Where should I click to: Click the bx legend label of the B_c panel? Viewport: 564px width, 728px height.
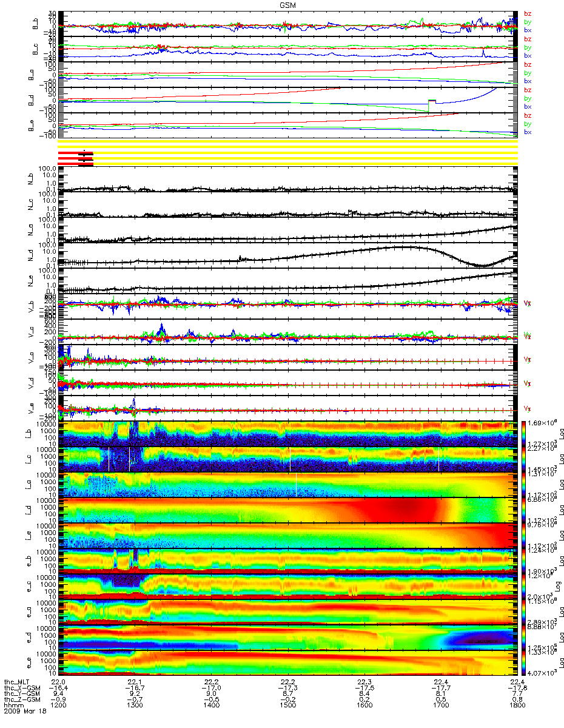pyautogui.click(x=528, y=56)
